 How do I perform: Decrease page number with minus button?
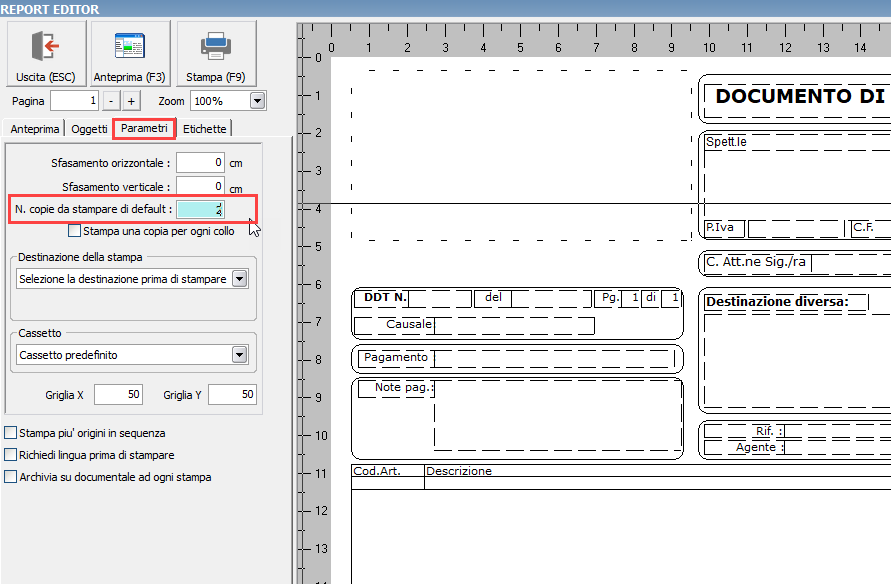click(111, 101)
